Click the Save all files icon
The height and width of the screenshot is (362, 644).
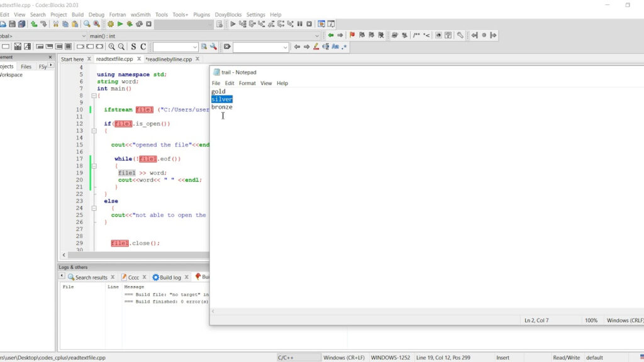pos(22,25)
